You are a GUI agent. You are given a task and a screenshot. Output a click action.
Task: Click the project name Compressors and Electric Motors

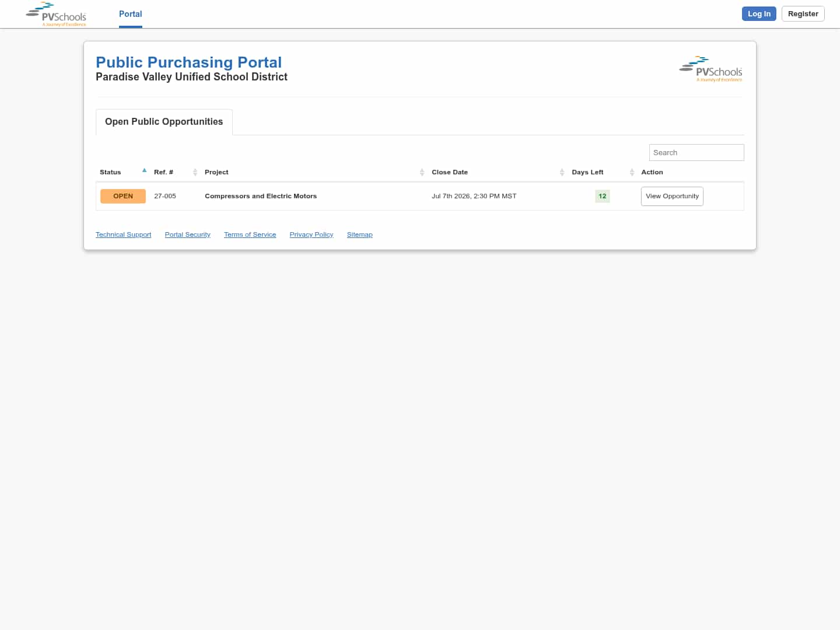pyautogui.click(x=261, y=196)
